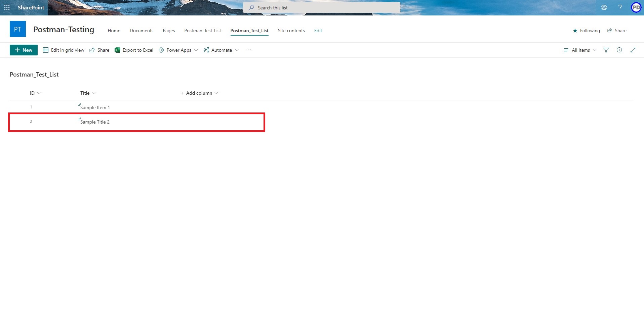Click the PT site logo tile

tap(18, 29)
